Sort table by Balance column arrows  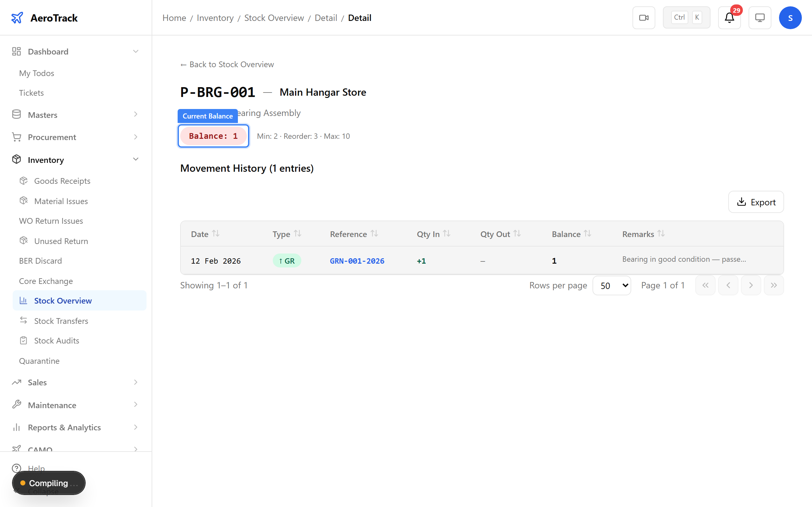click(587, 234)
